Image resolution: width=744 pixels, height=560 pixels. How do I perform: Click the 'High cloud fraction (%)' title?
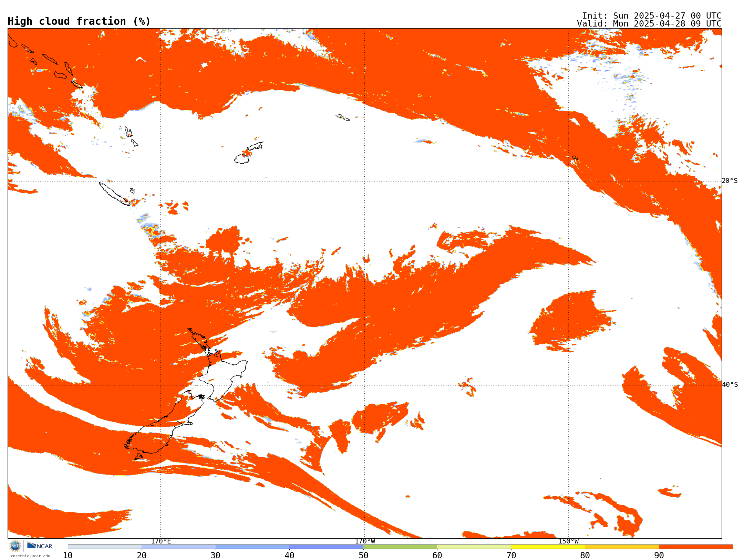79,21
